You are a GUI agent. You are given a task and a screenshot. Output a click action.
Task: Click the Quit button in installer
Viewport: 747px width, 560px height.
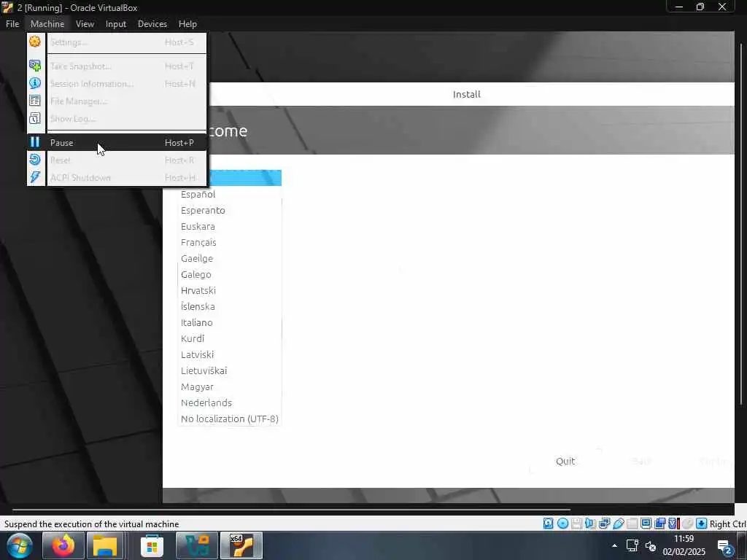coord(565,461)
